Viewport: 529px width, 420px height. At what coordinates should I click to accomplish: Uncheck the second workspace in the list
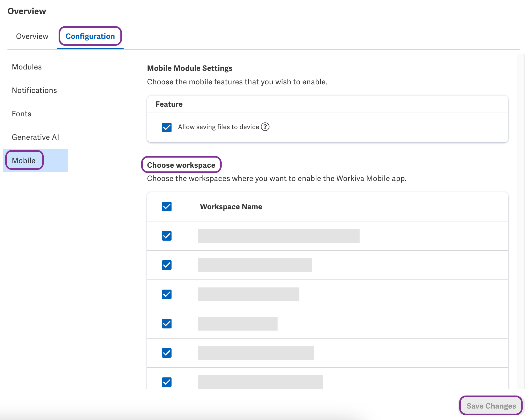[x=166, y=265]
